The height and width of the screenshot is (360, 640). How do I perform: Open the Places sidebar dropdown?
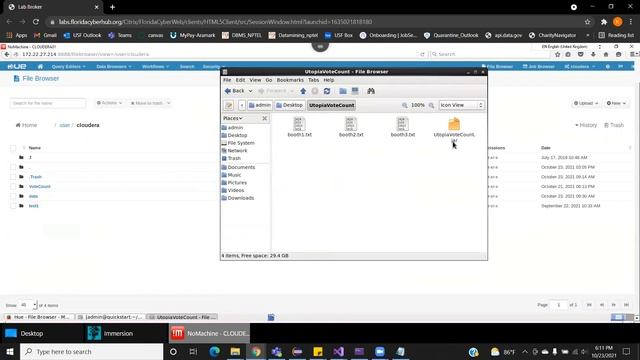[x=233, y=118]
